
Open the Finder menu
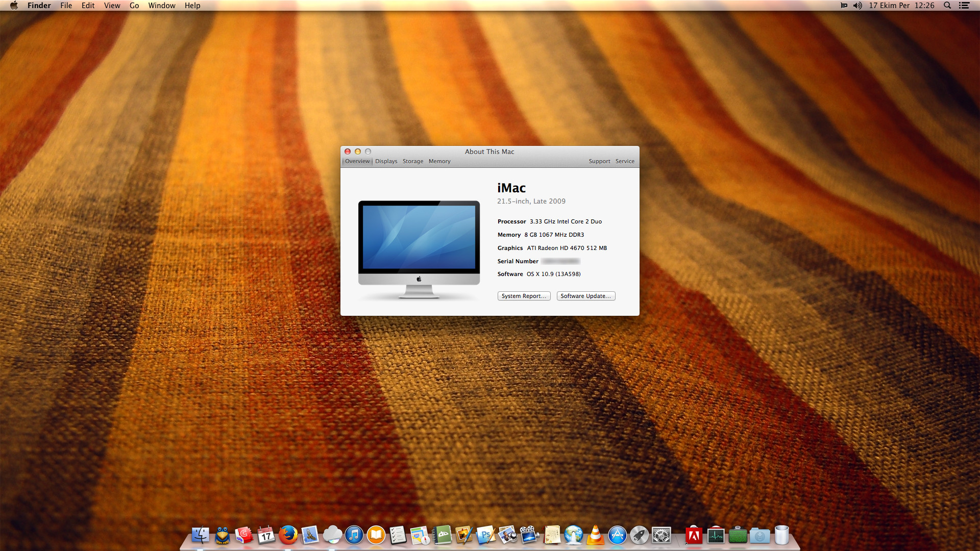39,6
